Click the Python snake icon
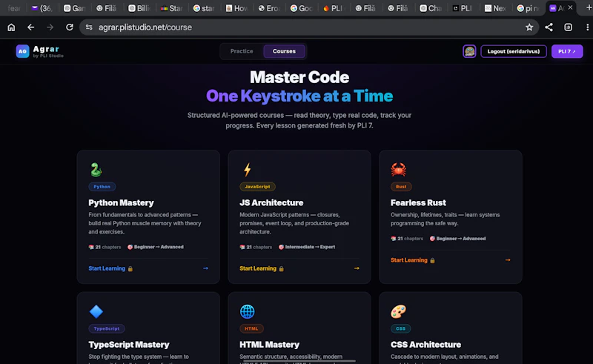 point(96,170)
